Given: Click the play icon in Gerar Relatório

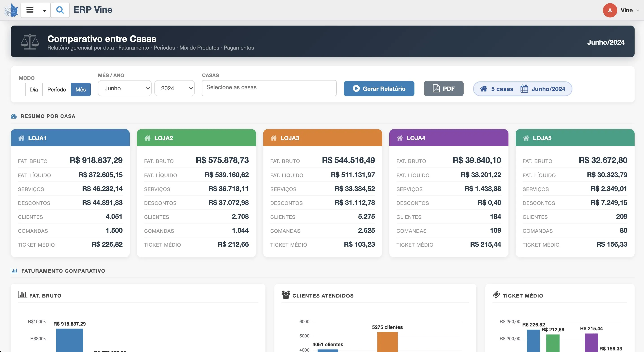Looking at the screenshot, I should pos(356,88).
